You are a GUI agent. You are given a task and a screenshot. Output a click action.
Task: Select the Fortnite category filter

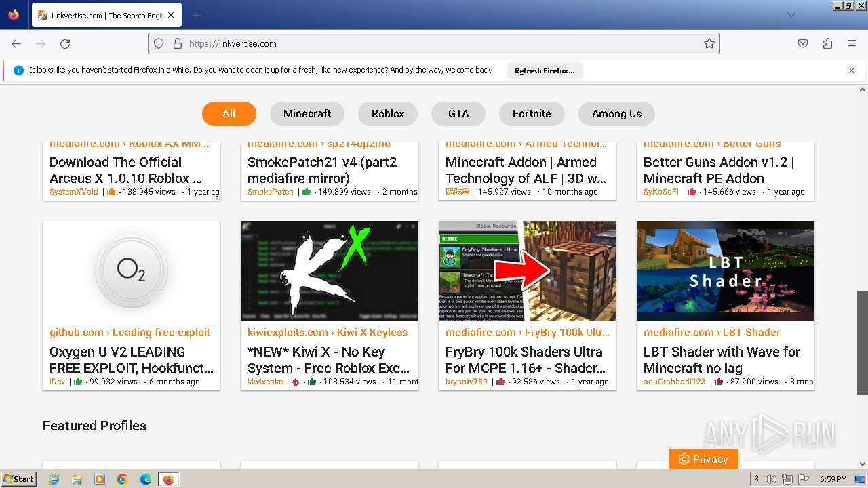[x=532, y=114]
